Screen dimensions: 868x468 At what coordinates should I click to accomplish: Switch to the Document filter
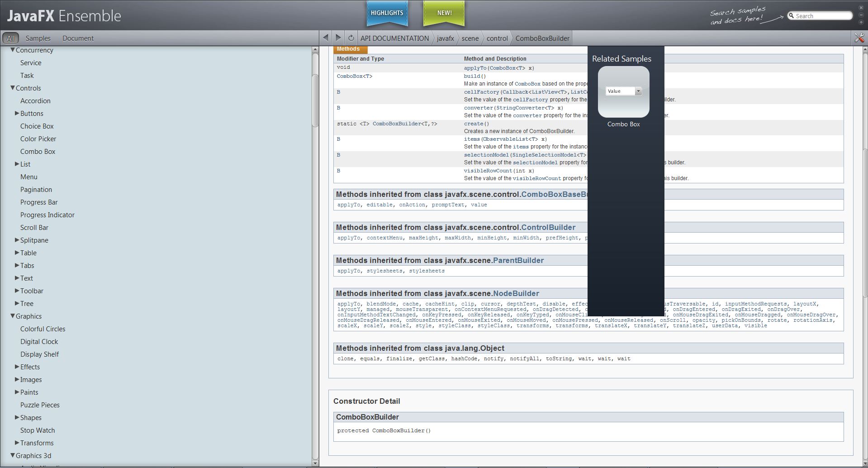78,38
